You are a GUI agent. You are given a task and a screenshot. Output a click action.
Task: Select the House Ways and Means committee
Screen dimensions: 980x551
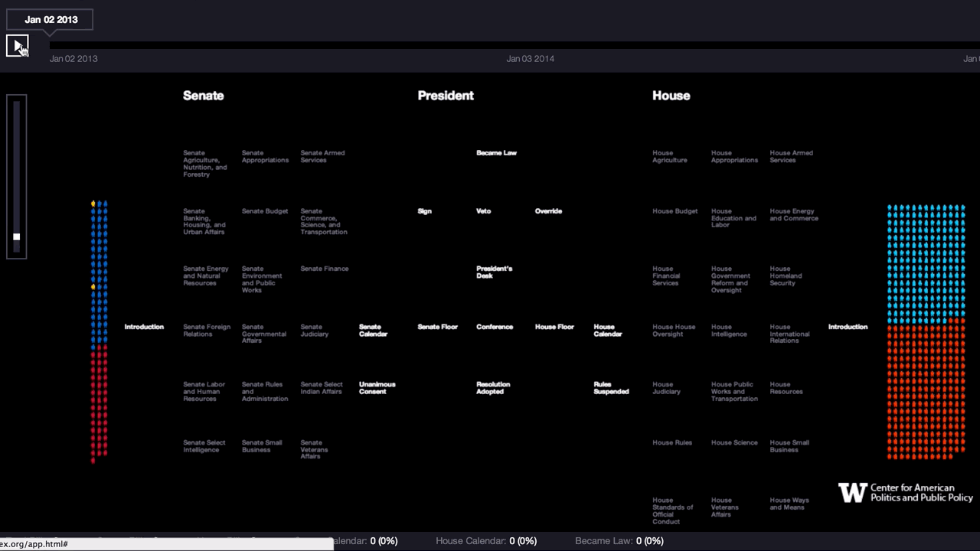[x=789, y=504]
